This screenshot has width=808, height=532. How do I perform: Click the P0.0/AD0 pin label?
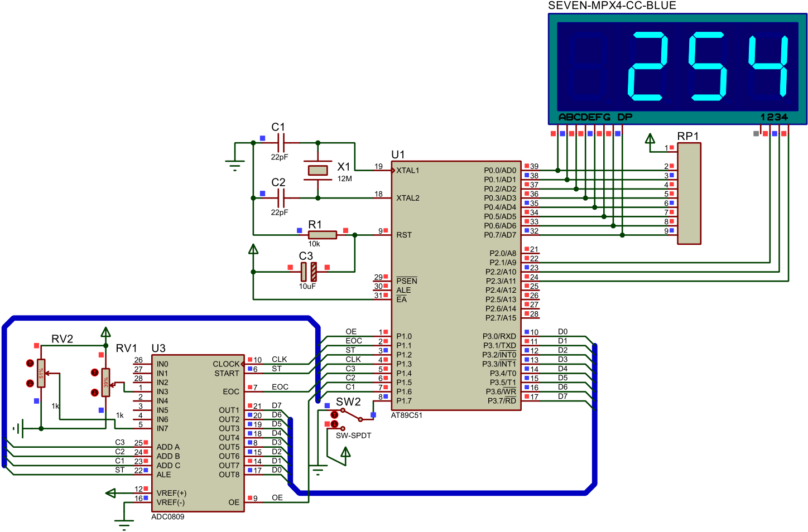500,170
